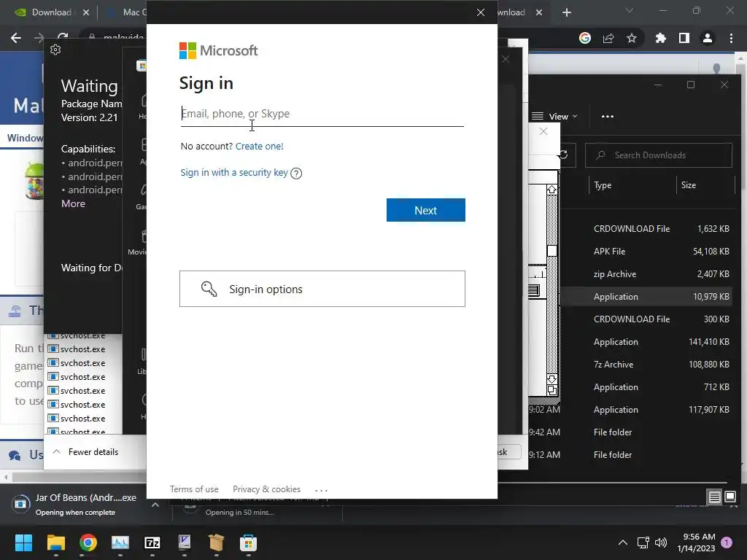This screenshot has height=560, width=747.
Task: Click the Email, phone, or Skype field
Action: pyautogui.click(x=322, y=114)
